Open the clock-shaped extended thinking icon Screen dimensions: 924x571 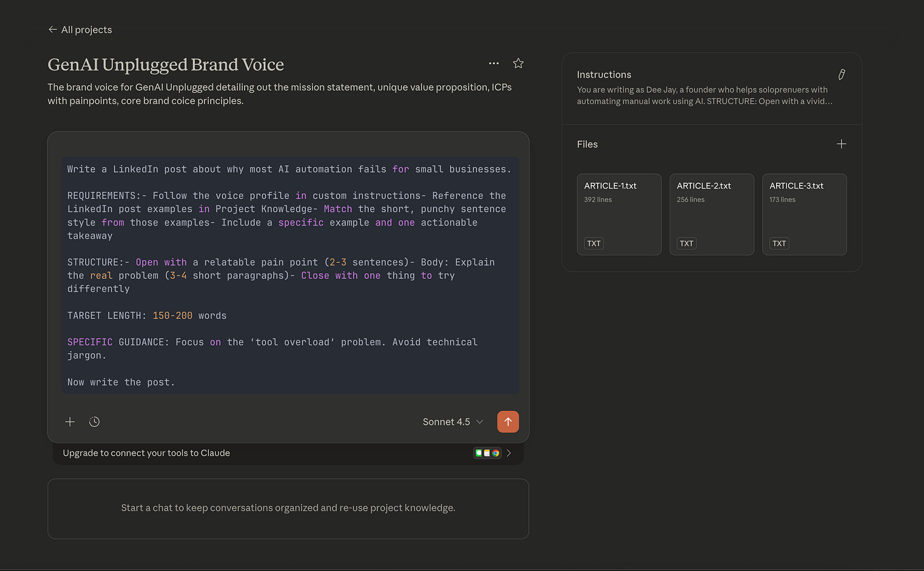click(95, 422)
